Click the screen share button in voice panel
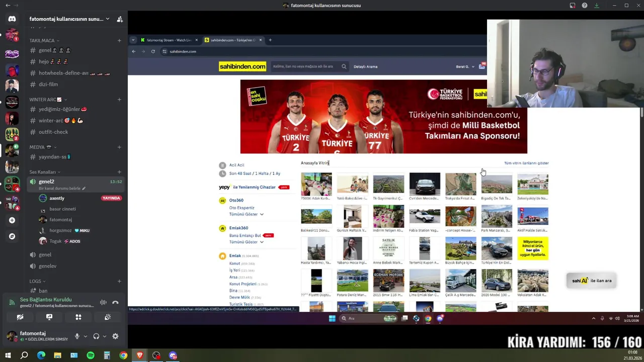 (x=49, y=317)
